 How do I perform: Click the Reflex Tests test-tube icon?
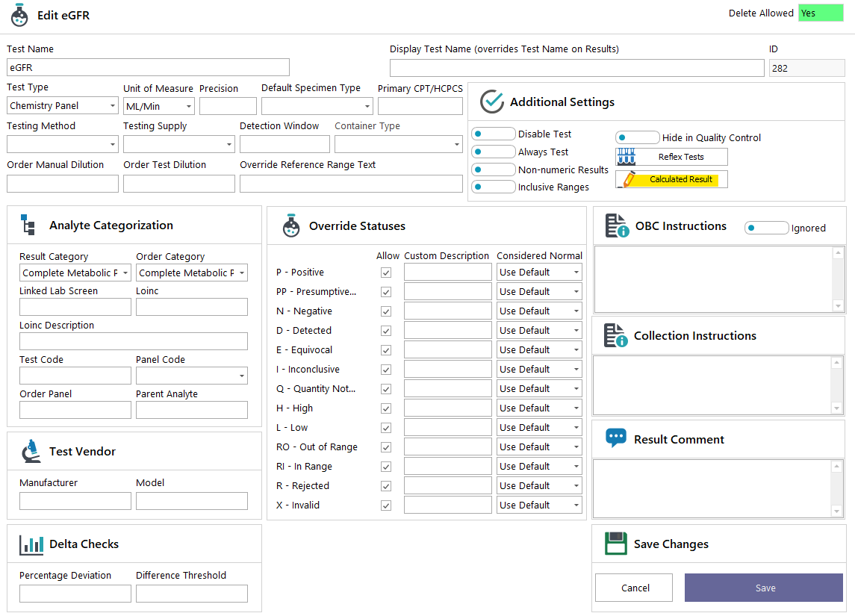(x=627, y=157)
